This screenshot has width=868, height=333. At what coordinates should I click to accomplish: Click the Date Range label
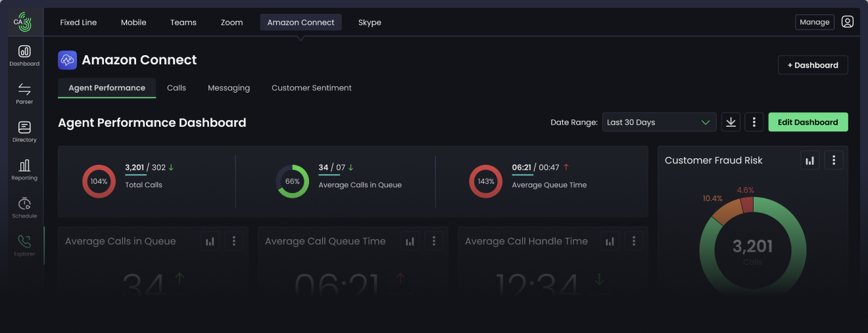pos(574,122)
